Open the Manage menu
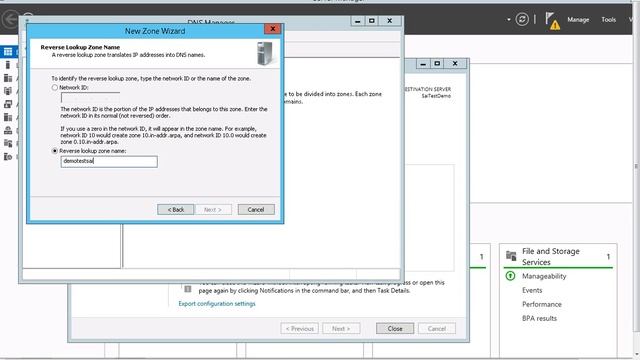Viewport: 640px width, 360px height. 578,20
